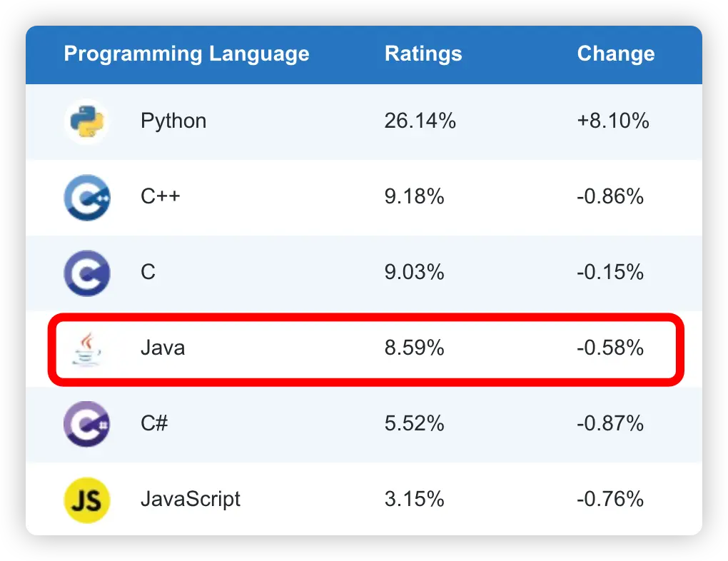Click Java's 8.59% rating value
This screenshot has width=728, height=561.
pyautogui.click(x=414, y=348)
